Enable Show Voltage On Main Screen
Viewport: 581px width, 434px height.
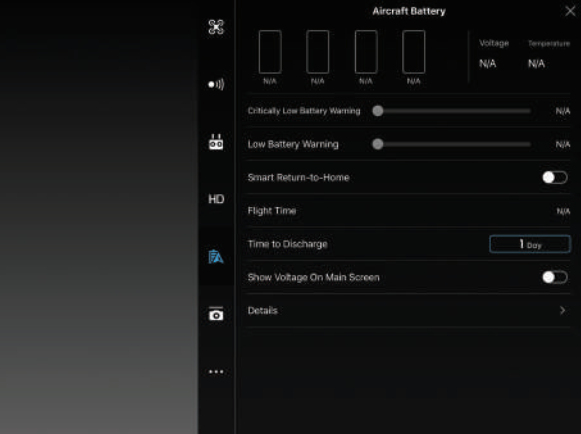pyautogui.click(x=555, y=277)
